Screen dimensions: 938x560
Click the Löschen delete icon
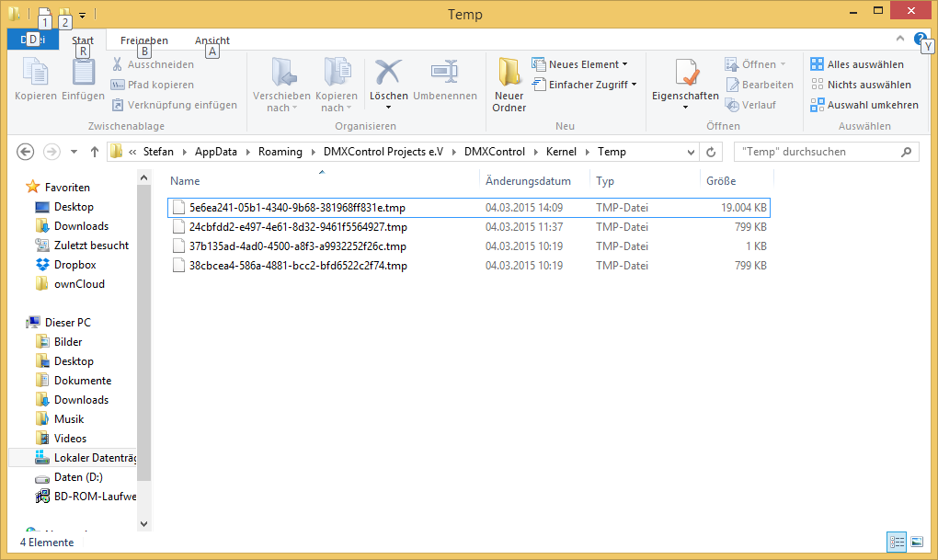388,74
